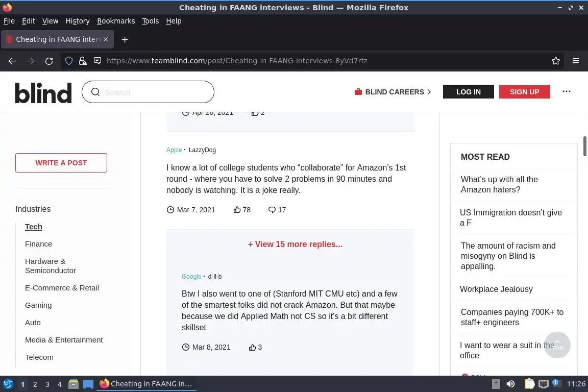
Task: Open the Workplace Jealousy post
Action: point(496,289)
